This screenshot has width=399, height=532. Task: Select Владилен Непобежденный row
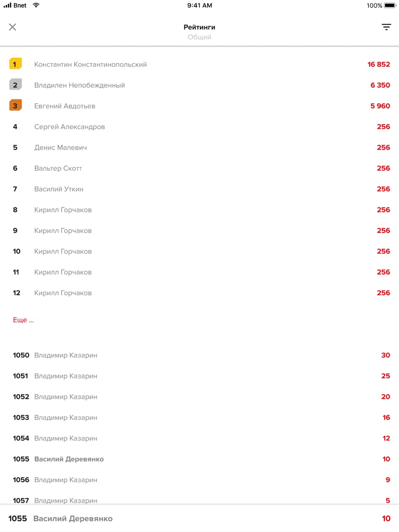199,85
